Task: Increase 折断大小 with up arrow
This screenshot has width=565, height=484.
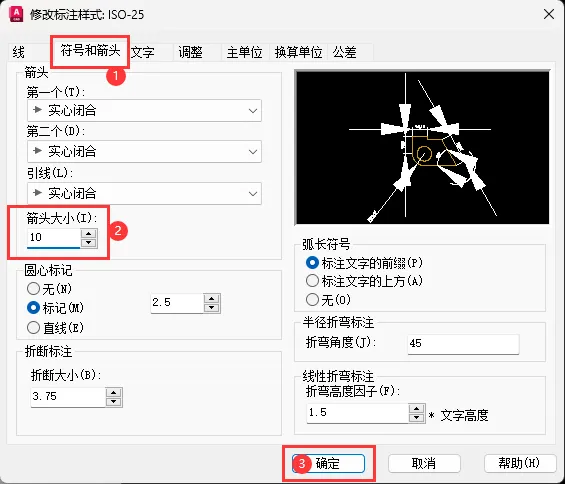Action: pyautogui.click(x=114, y=393)
